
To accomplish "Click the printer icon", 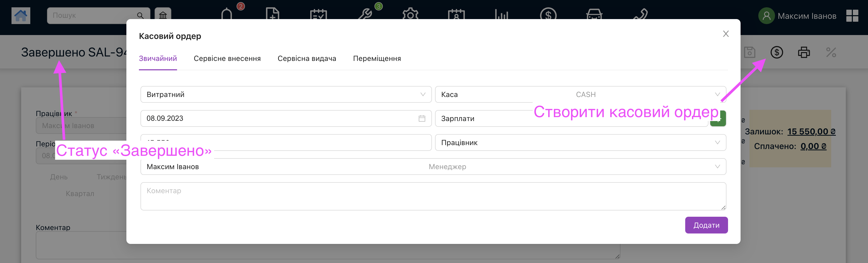I will (804, 52).
